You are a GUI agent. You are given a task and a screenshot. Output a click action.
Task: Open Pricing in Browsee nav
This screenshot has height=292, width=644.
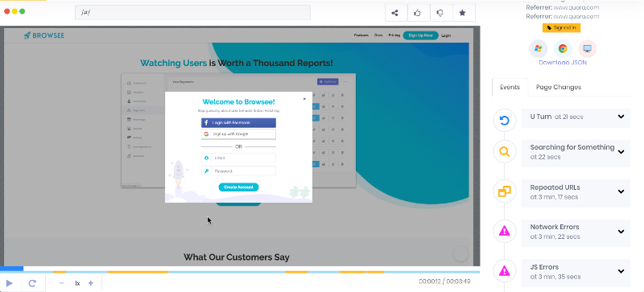(394, 35)
